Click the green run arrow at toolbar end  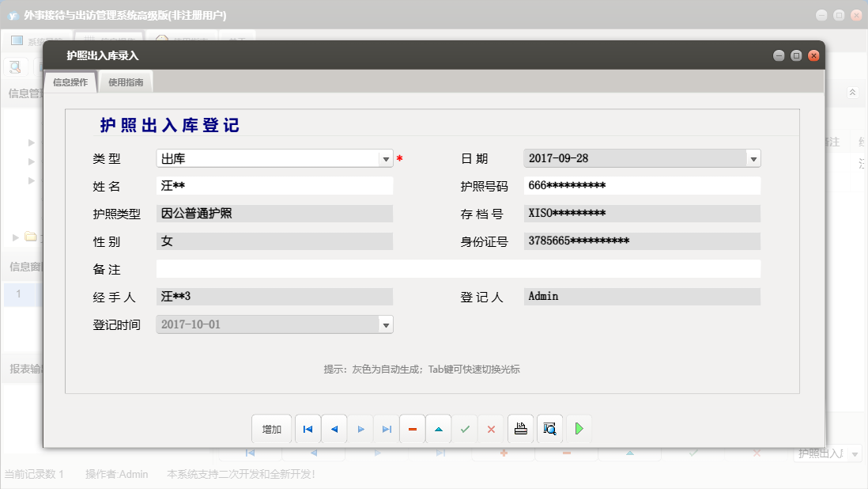pos(579,428)
